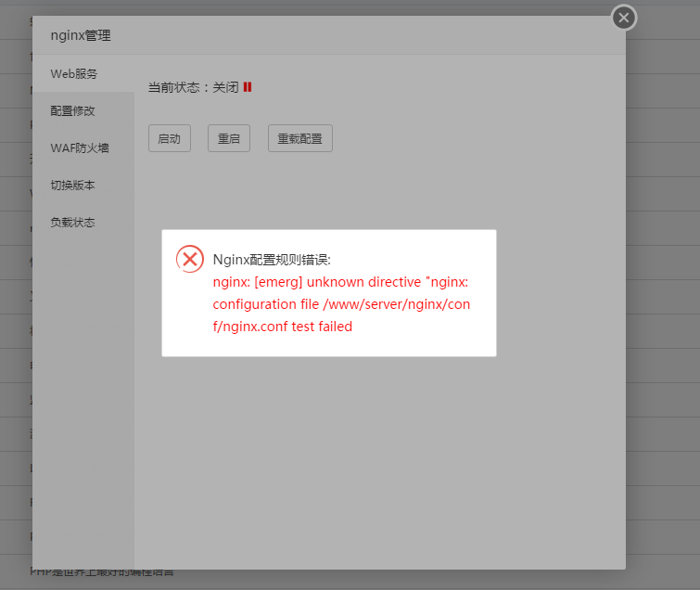View the 负载状态 tab
Screen dimensions: 700x590
point(83,222)
